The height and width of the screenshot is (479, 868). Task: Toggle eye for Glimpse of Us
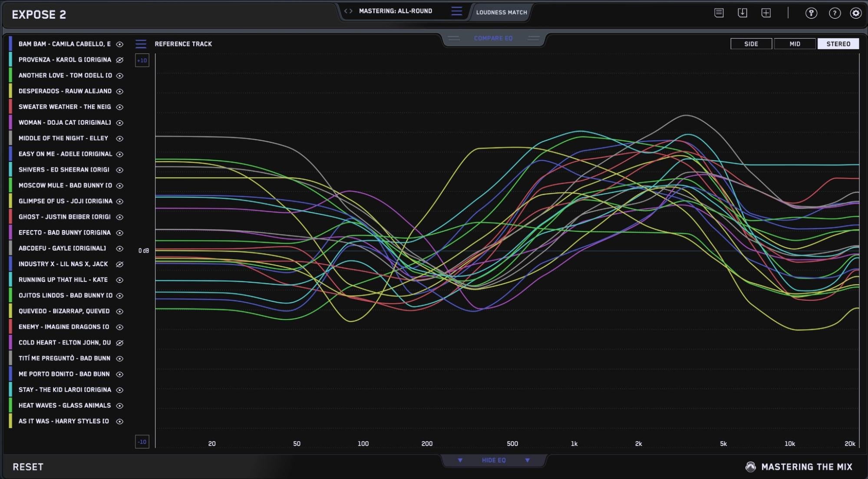tap(120, 201)
